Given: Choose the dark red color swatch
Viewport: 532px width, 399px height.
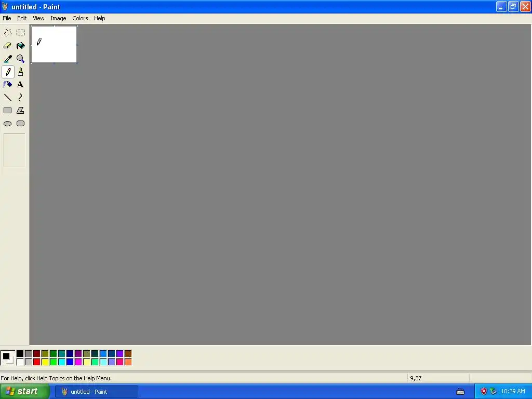Looking at the screenshot, I should pos(37,354).
